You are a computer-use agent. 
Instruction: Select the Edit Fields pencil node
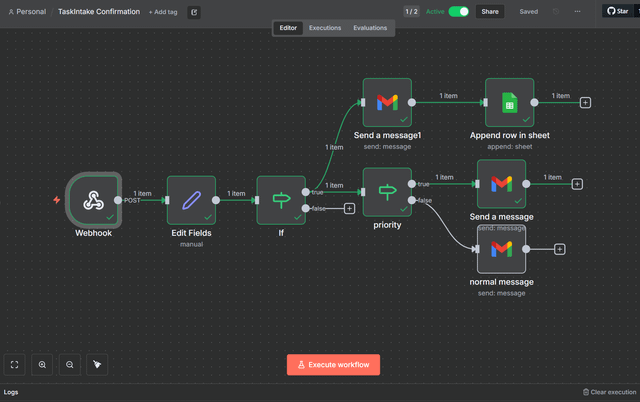191,200
